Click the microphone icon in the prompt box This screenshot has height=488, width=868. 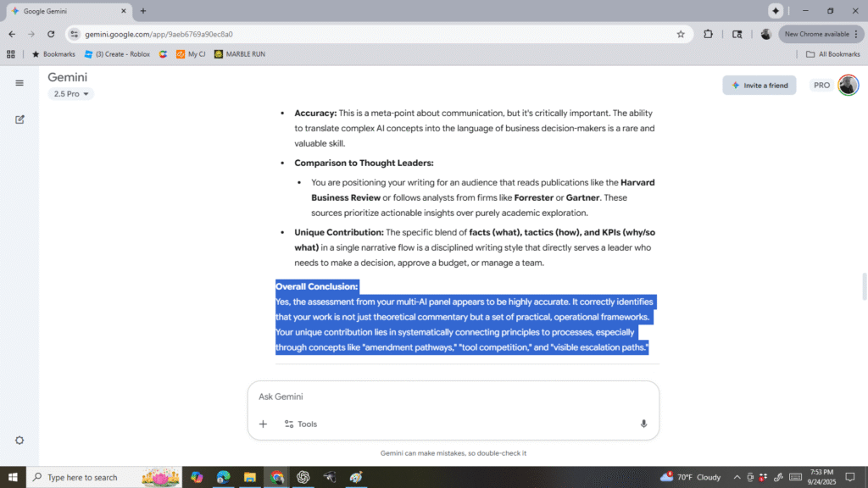643,424
